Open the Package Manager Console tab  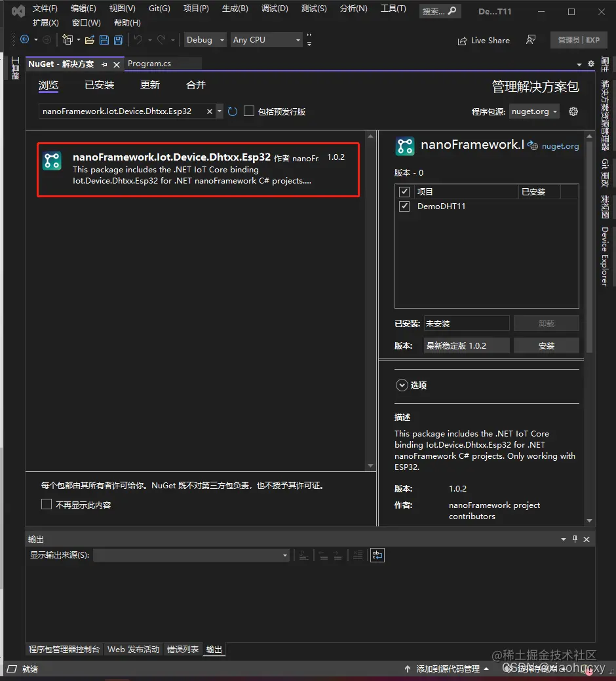(x=64, y=650)
